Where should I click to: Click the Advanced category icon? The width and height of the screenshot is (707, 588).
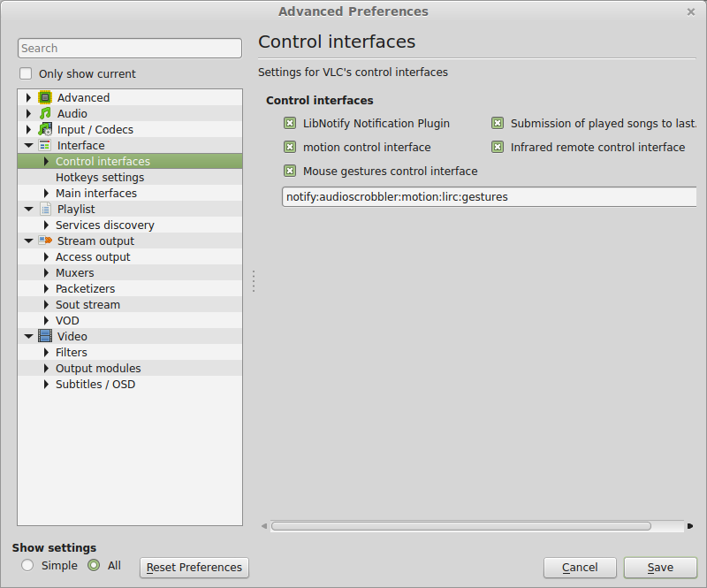45,97
